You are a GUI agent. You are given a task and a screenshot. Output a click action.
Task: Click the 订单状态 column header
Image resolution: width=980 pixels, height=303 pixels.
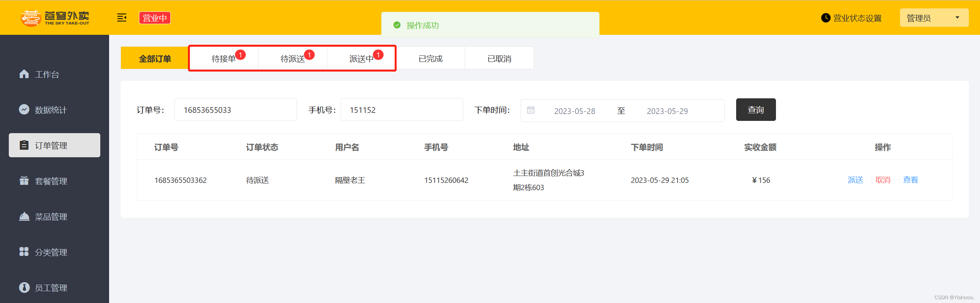coord(262,147)
